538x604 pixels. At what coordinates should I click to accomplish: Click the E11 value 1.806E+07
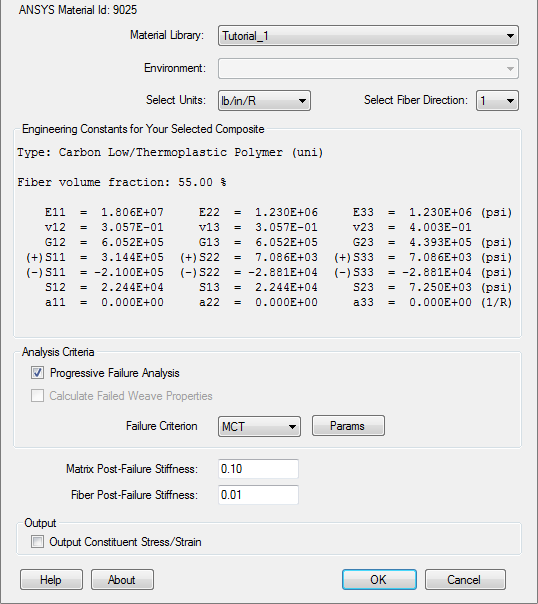132,212
